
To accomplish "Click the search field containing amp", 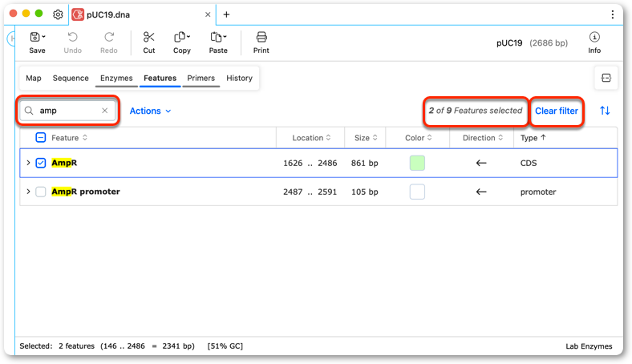I will click(x=67, y=111).
